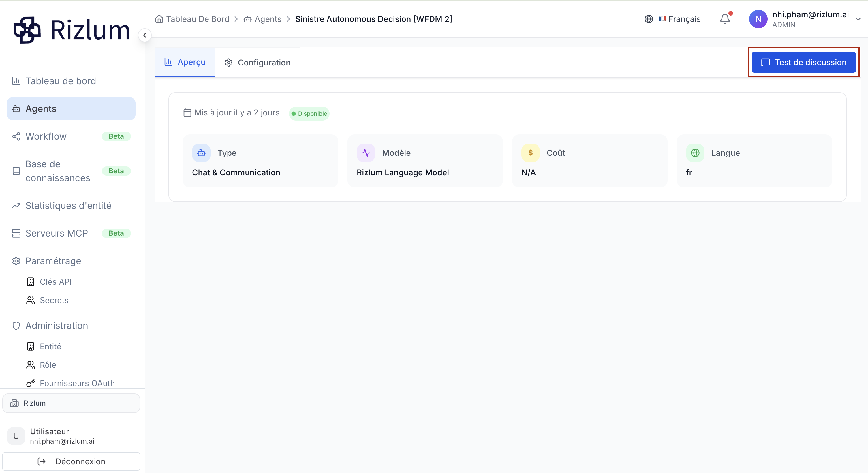This screenshot has width=868, height=473.
Task: Click the Workflow share icon
Action: [x=16, y=136]
